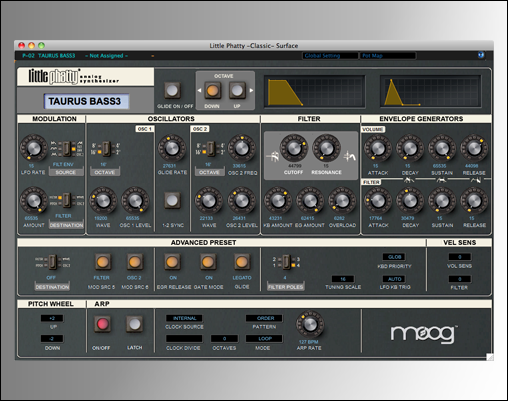This screenshot has width=508, height=401.
Task: Click the Advanced Preset Destination switch
Action: pos(53,262)
